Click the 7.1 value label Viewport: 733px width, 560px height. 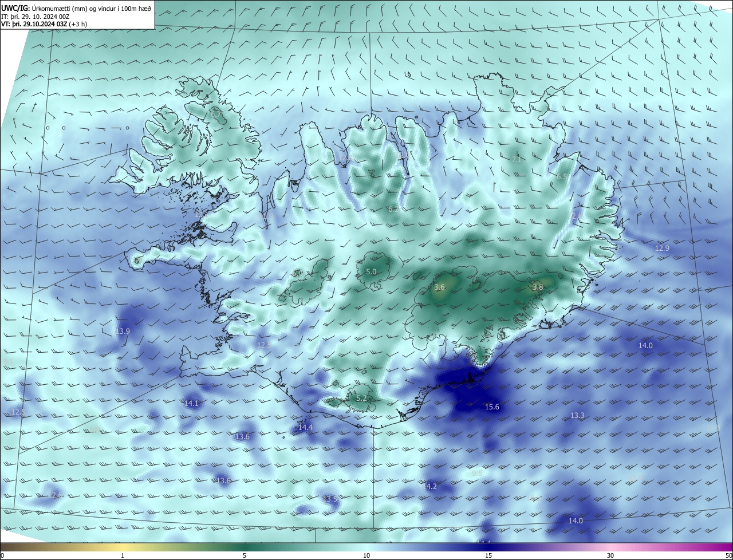click(x=516, y=160)
